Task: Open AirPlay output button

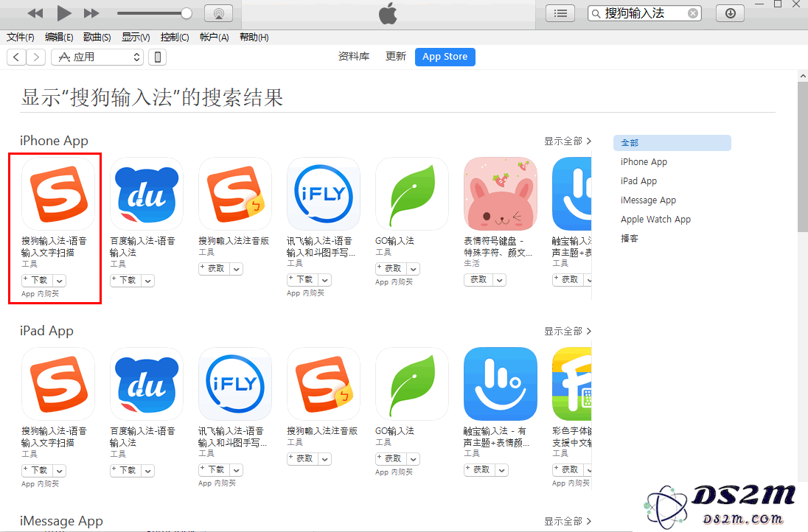Action: (218, 13)
